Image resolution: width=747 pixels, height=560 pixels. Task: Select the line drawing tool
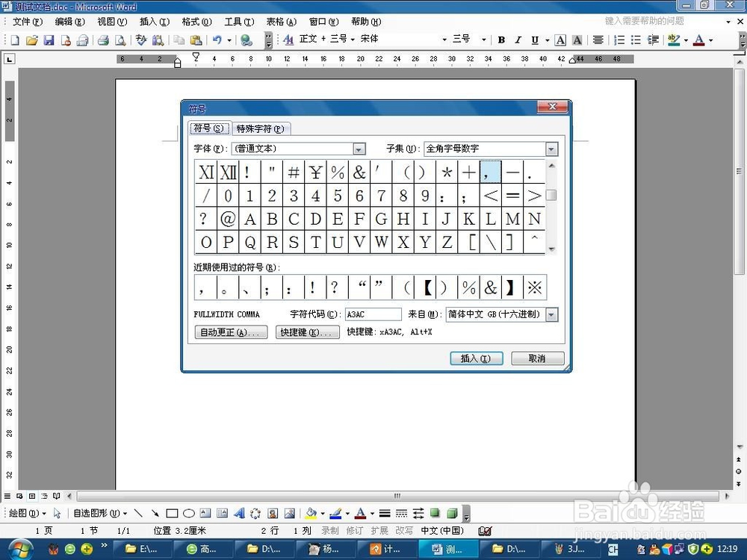138,513
